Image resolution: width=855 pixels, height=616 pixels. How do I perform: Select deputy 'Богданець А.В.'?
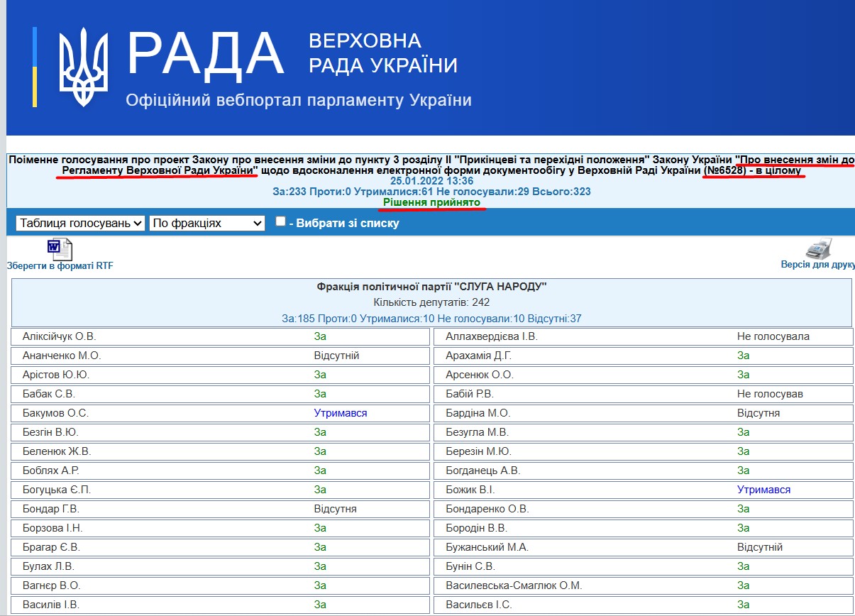pos(482,471)
